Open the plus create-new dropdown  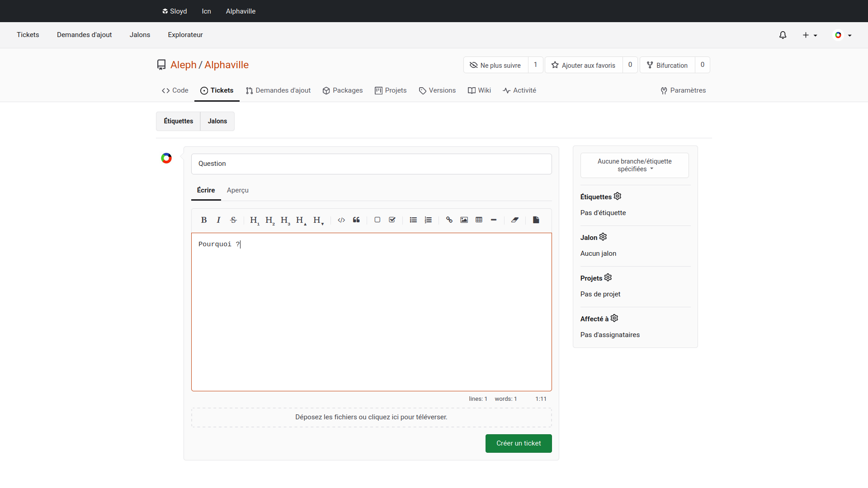(809, 35)
